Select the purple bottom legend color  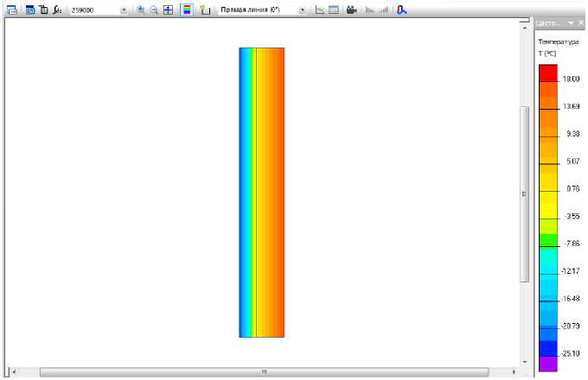548,364
